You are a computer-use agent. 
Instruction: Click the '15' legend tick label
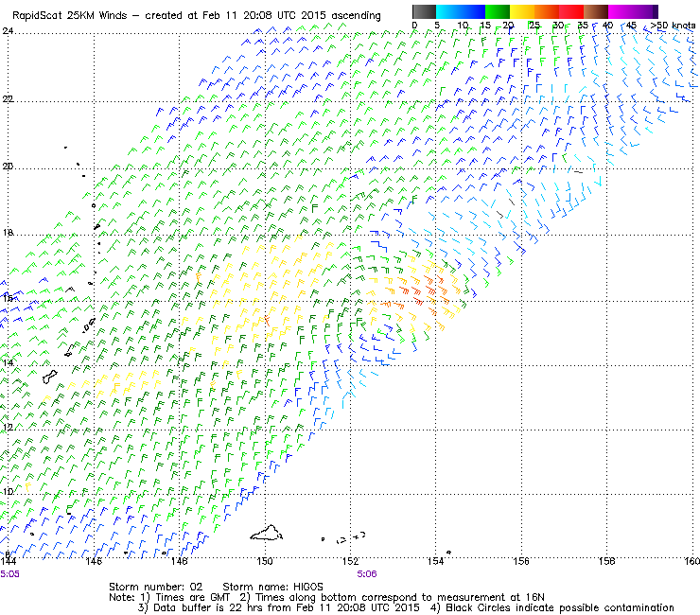485,26
